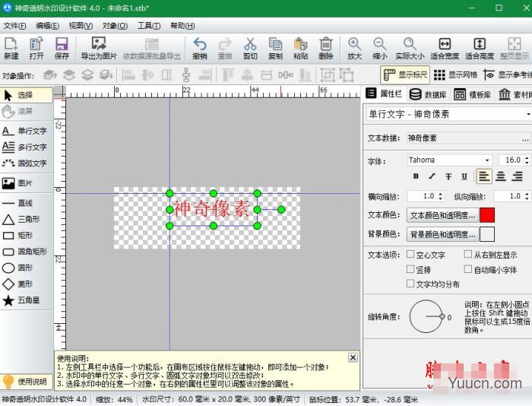The image size is (532, 406).
Task: Select the 圆角矩形 rounded rectangle tool
Action: [26, 252]
